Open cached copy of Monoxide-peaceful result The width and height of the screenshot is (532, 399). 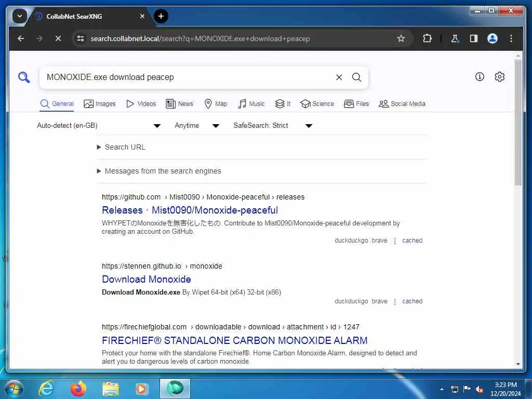412,241
